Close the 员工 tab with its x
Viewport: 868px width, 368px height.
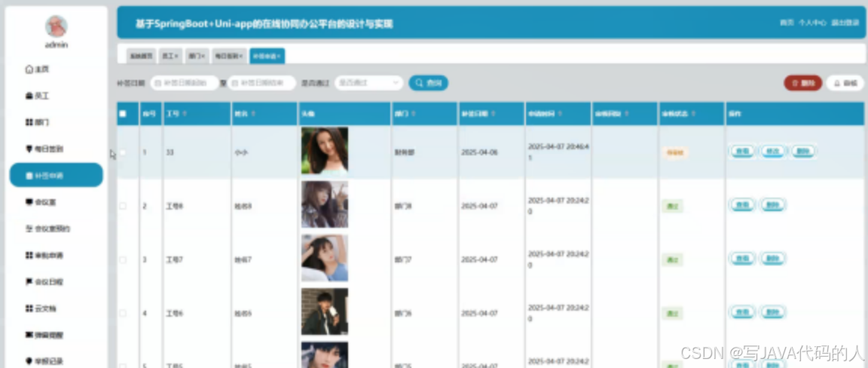pos(176,56)
